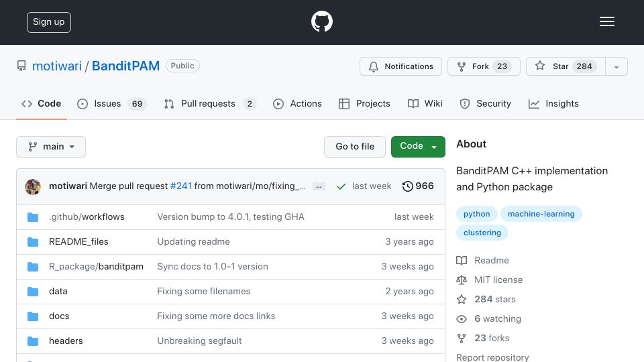The image size is (644, 362).
Task: Open 'Fixing some more docs links' commit
Action: click(216, 316)
